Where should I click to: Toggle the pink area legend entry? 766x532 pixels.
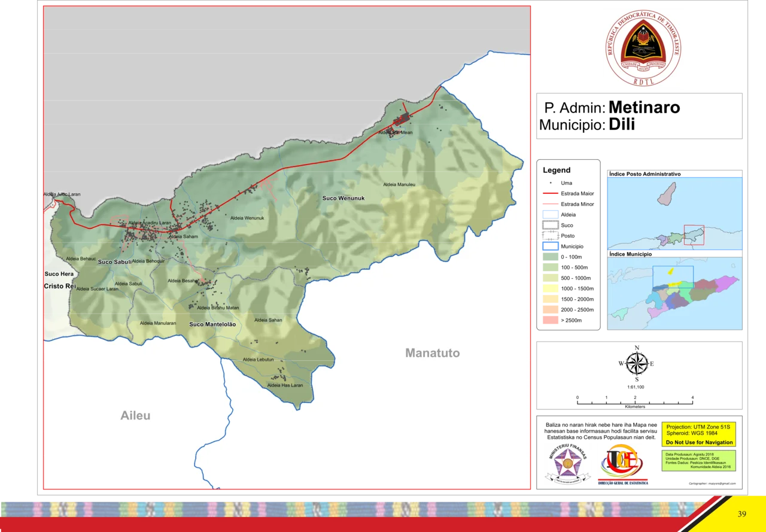[x=551, y=203]
